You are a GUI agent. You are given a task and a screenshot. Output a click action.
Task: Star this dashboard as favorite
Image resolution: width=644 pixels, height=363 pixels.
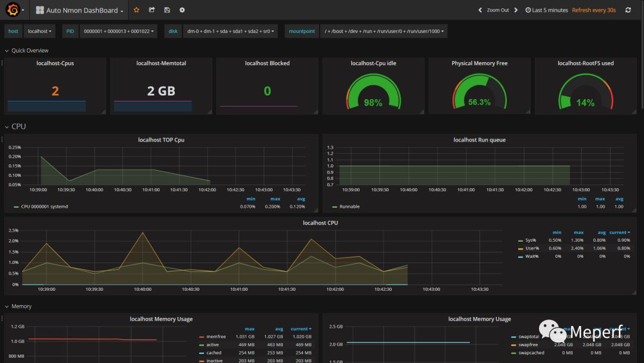point(137,10)
